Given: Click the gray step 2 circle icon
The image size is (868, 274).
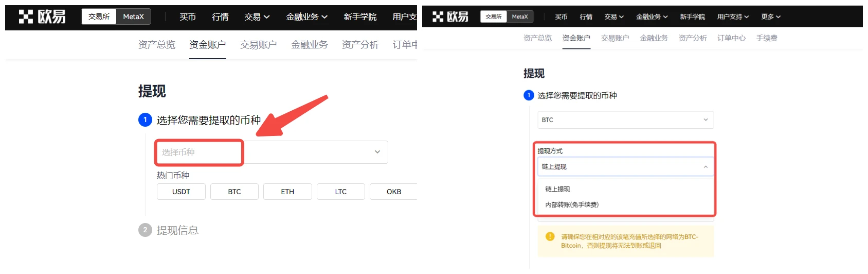Looking at the screenshot, I should point(145,230).
